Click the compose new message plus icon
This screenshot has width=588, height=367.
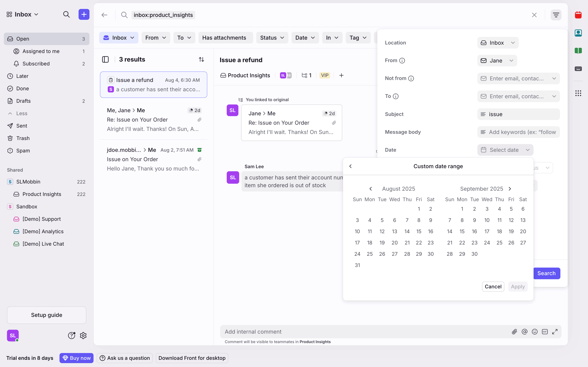pos(84,15)
